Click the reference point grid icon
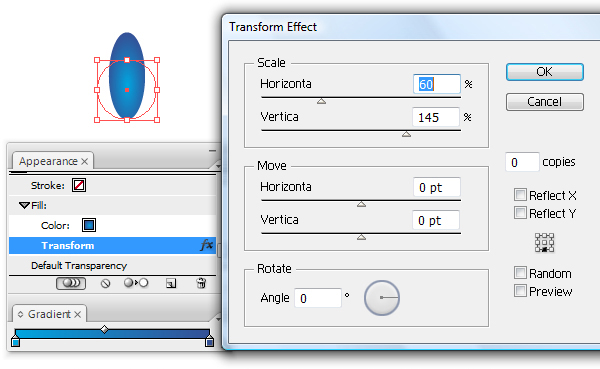The width and height of the screenshot is (600, 369). [x=544, y=243]
